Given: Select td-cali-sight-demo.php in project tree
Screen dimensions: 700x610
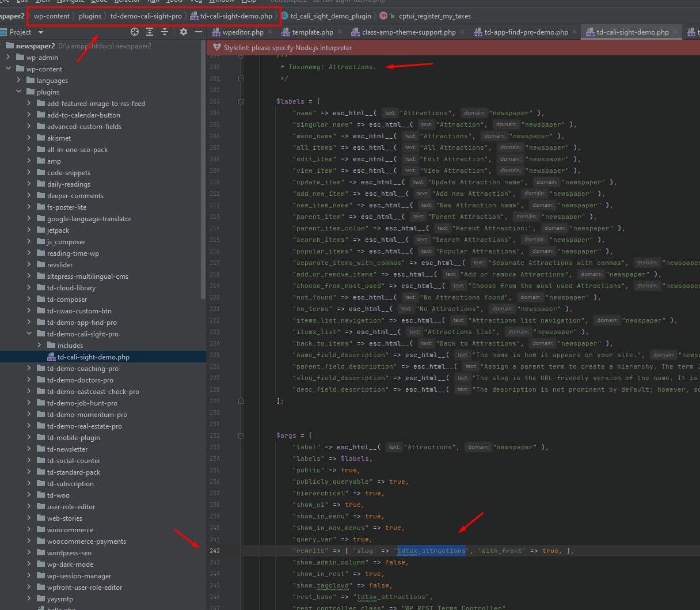Looking at the screenshot, I should [x=93, y=357].
